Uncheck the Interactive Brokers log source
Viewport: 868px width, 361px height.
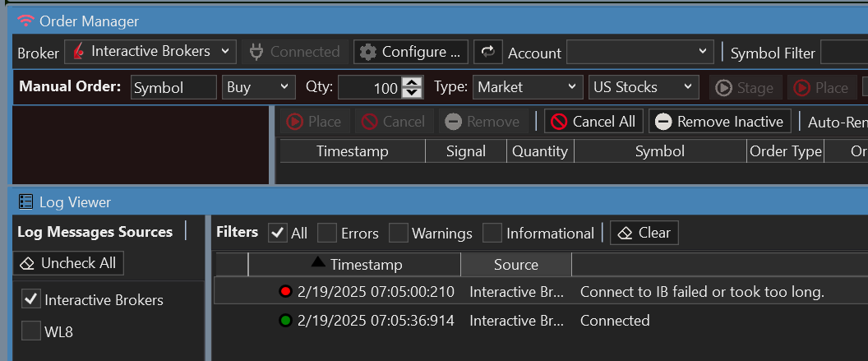pyautogui.click(x=31, y=299)
